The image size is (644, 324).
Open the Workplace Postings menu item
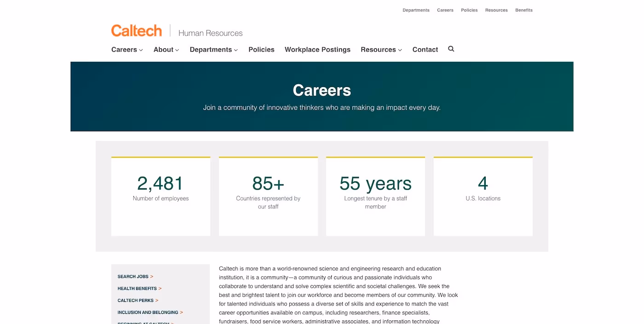(317, 49)
